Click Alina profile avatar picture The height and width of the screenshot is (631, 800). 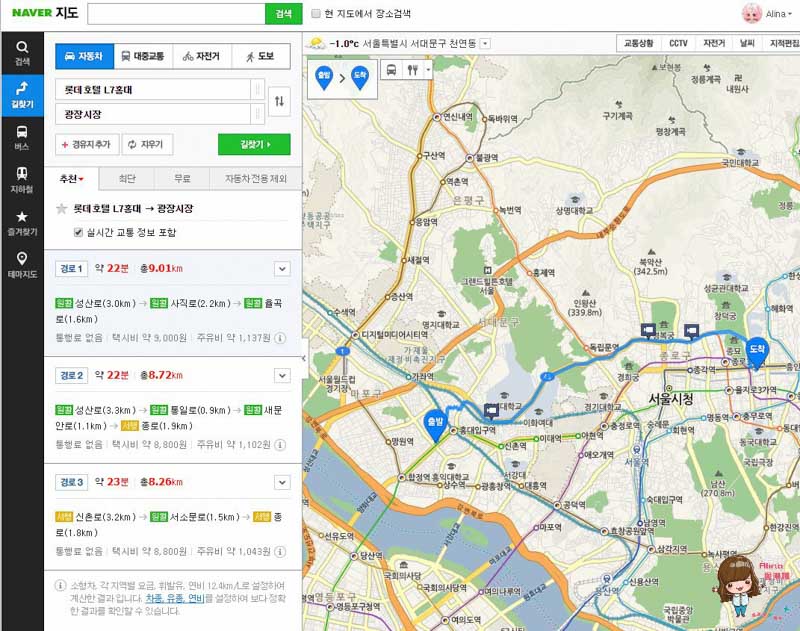tap(752, 14)
